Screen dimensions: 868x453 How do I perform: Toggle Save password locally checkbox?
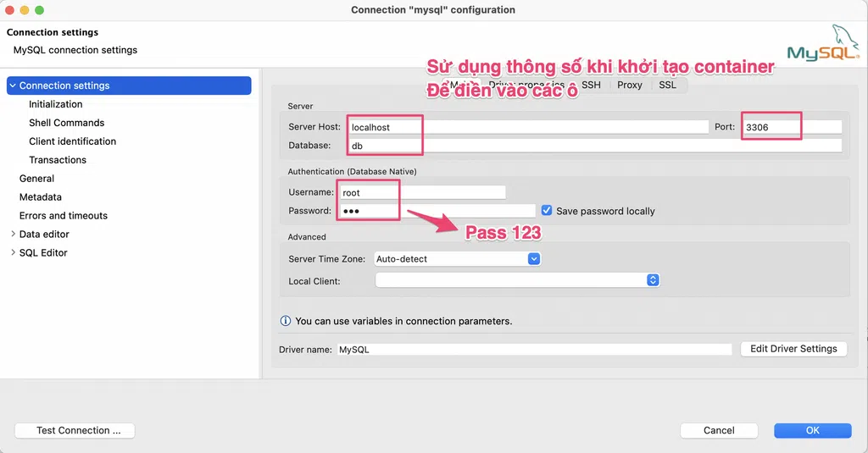pyautogui.click(x=547, y=211)
